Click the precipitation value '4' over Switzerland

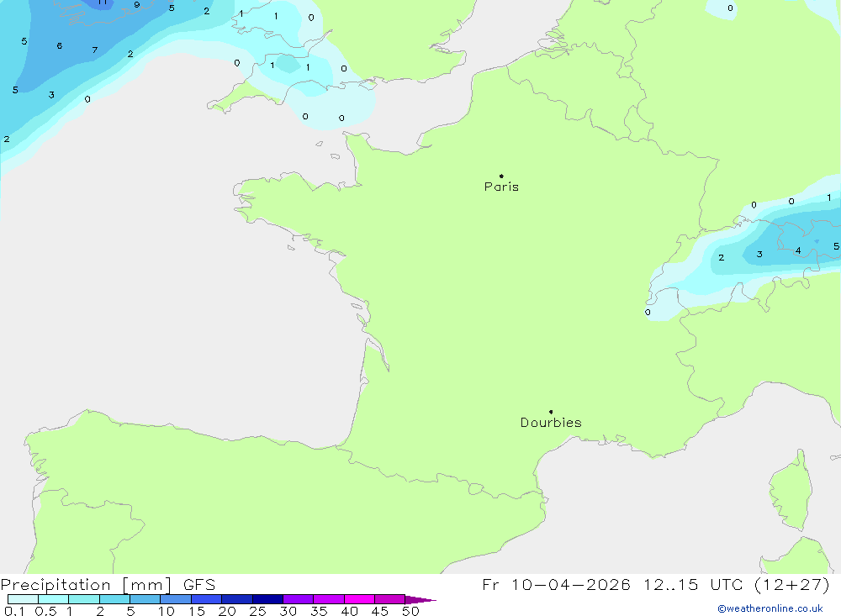(798, 250)
